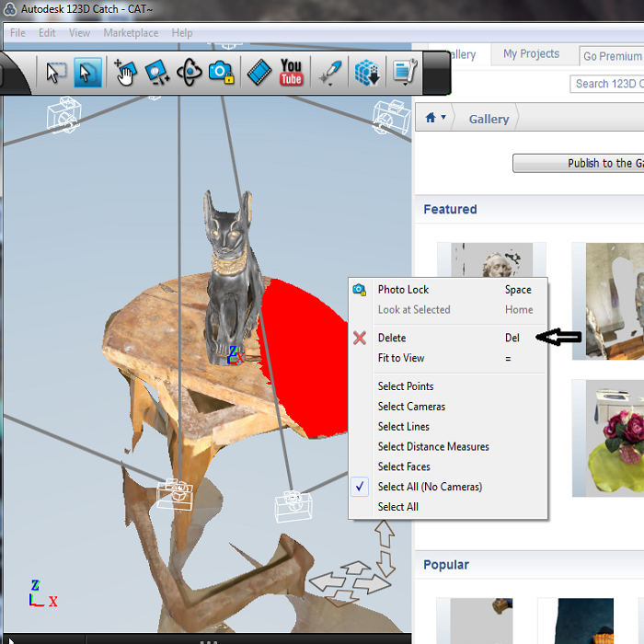Select the reference point creation tool
644x644 pixels.
pyautogui.click(x=331, y=71)
